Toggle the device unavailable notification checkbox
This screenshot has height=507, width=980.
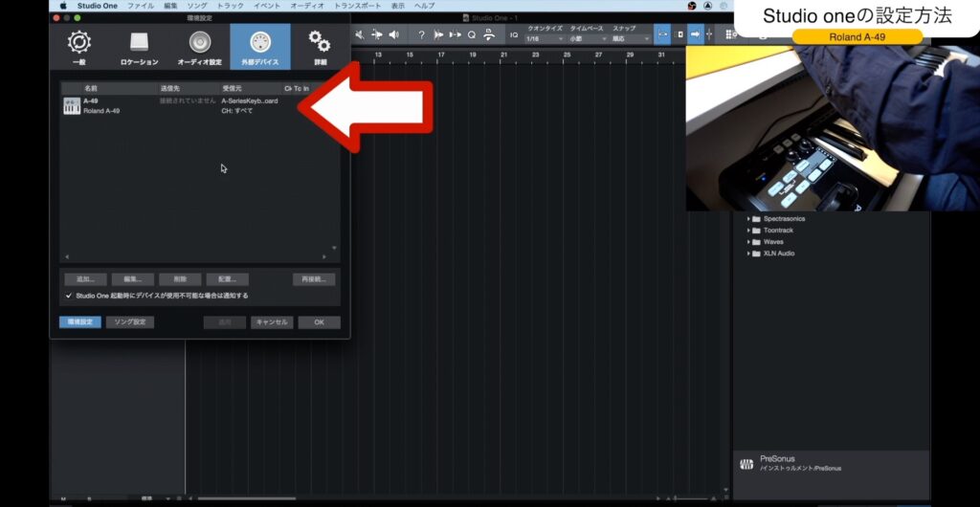(69, 296)
